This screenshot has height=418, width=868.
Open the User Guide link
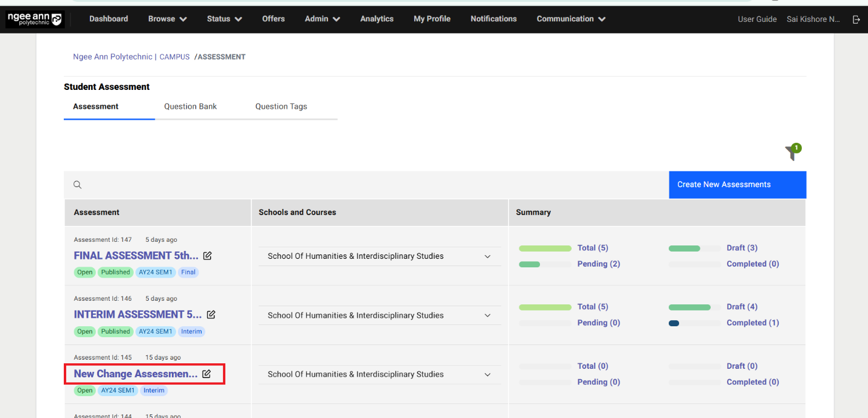coord(757,19)
